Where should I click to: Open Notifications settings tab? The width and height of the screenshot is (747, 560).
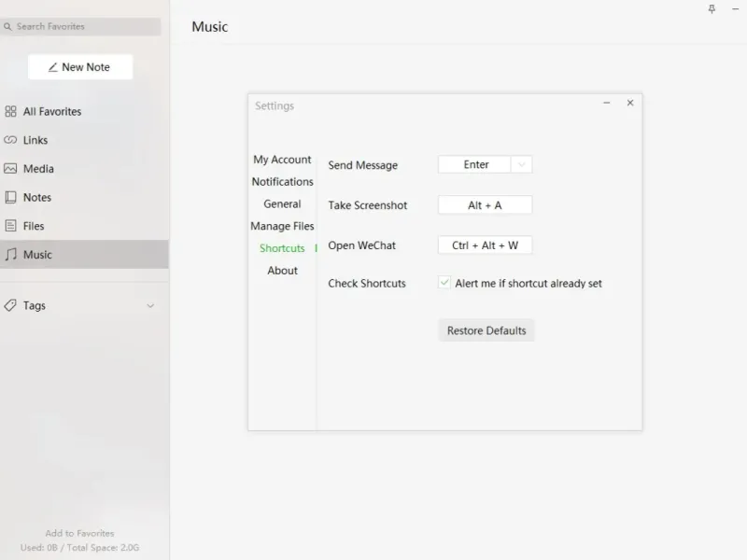[x=283, y=182]
